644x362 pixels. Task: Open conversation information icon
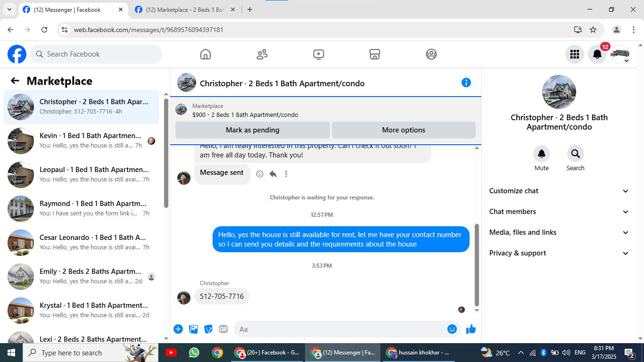(x=466, y=82)
